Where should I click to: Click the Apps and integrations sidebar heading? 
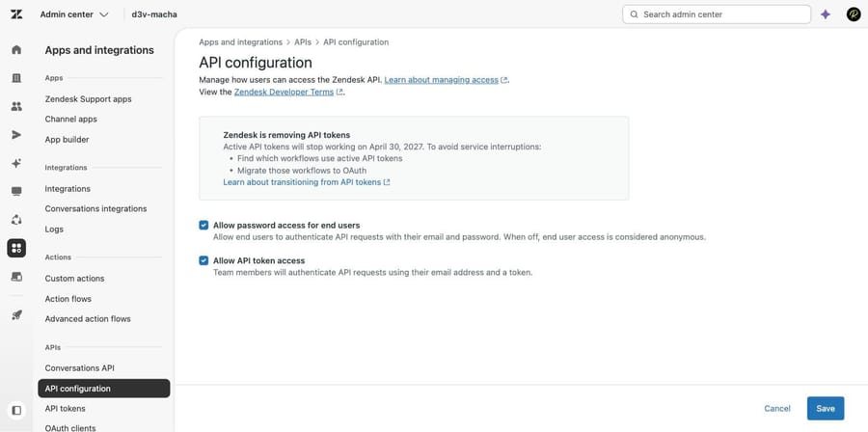pyautogui.click(x=99, y=50)
